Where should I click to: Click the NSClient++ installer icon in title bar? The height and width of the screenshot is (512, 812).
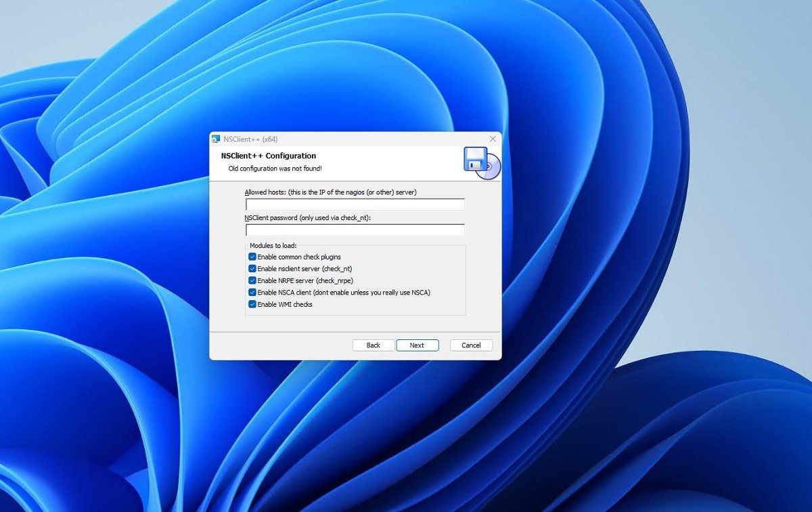click(x=216, y=139)
